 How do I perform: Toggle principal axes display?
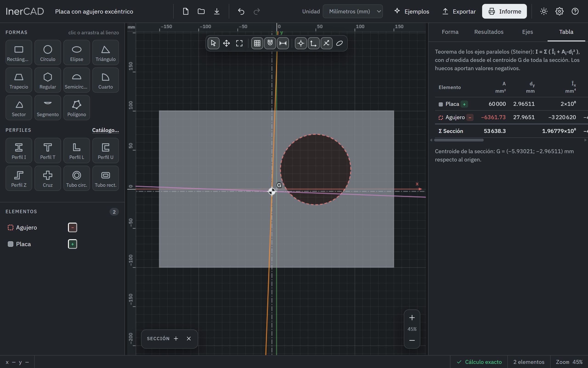tap(327, 43)
